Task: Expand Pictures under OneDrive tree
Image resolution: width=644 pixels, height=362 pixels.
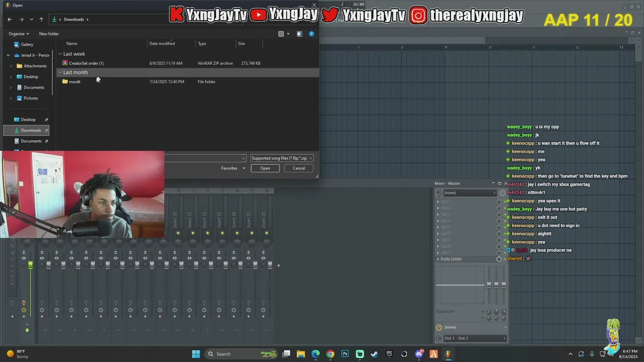Action: click(11, 98)
